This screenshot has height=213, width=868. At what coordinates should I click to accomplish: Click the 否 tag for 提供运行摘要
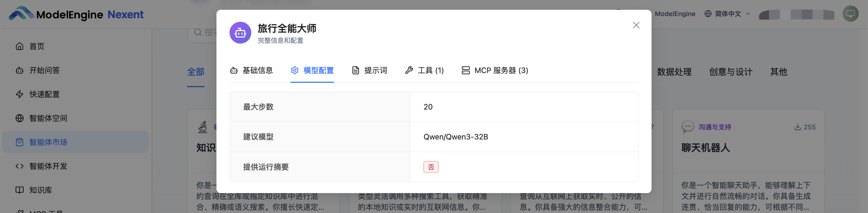[431, 167]
